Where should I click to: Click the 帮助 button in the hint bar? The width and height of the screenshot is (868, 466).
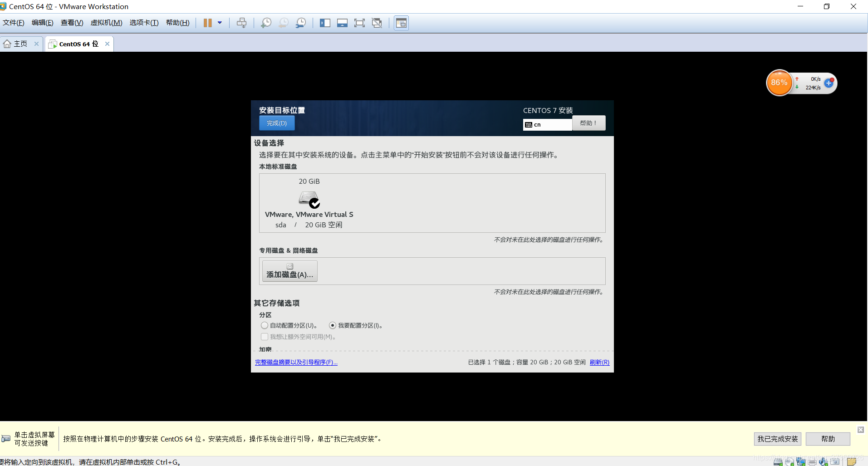coord(828,439)
